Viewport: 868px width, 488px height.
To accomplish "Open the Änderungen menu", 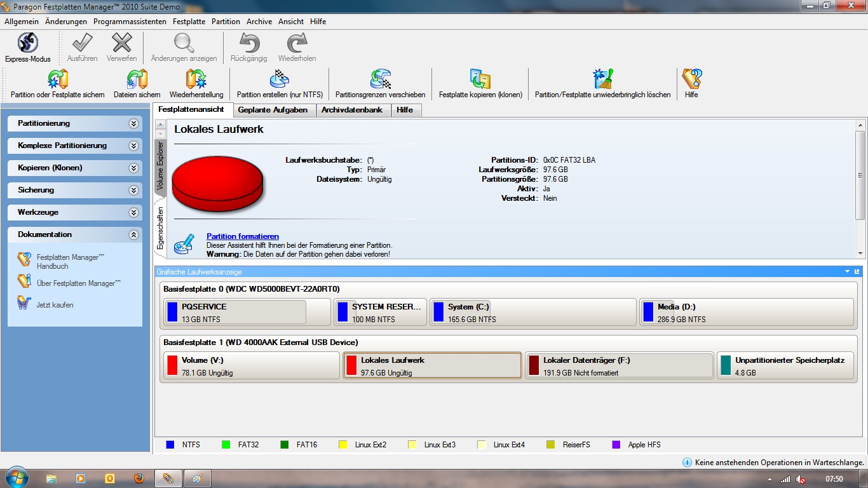I will pyautogui.click(x=66, y=22).
